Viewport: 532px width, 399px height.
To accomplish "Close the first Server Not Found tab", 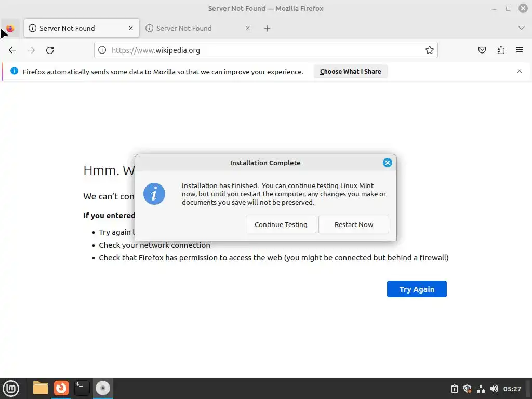I will point(131,28).
